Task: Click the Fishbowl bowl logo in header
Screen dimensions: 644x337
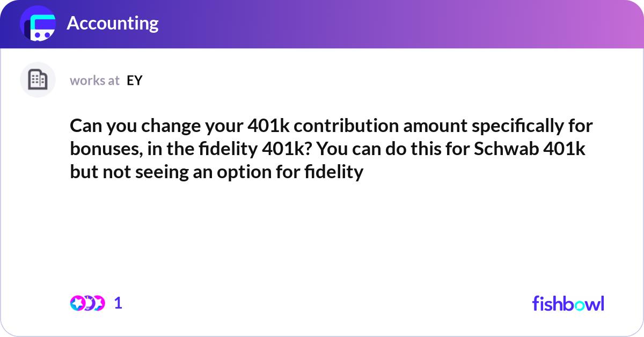Action: point(38,24)
